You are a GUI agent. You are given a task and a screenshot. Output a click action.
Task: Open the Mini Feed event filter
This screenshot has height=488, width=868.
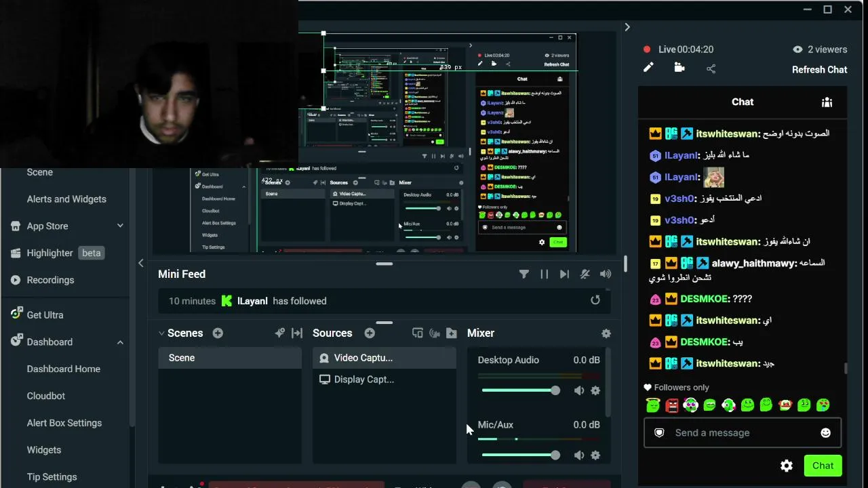tap(524, 274)
